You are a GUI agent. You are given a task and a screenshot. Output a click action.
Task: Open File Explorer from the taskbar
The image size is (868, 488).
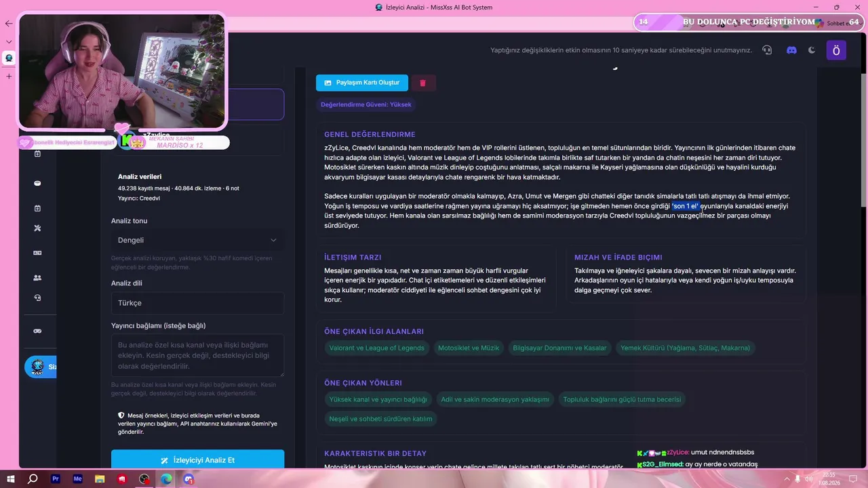[100, 479]
